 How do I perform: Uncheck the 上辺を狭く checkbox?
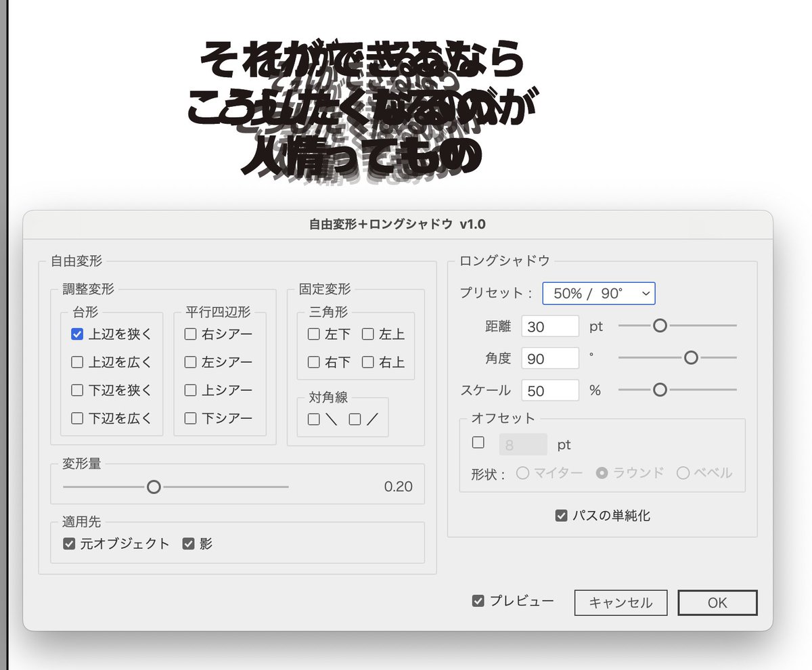tap(76, 334)
